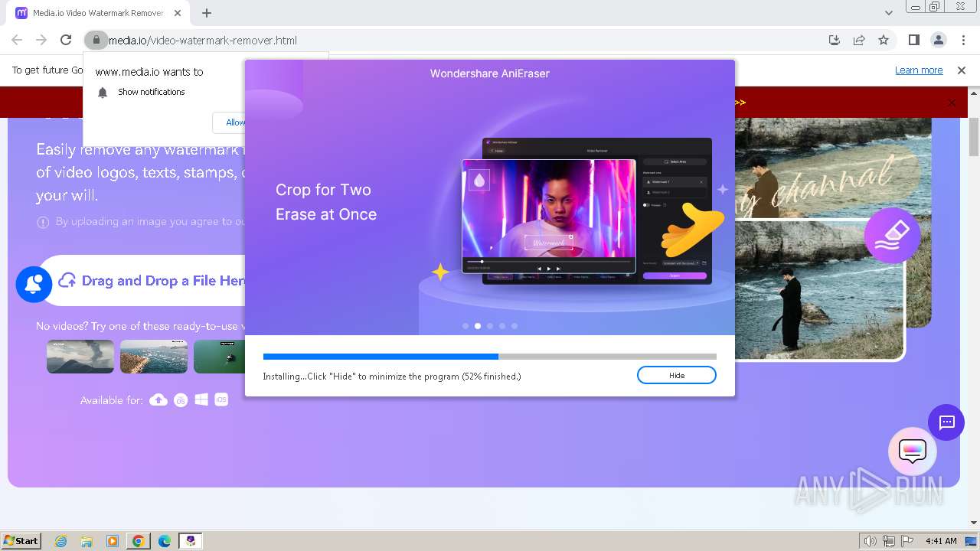Open the Learn more link
The image size is (980, 551).
(x=919, y=70)
